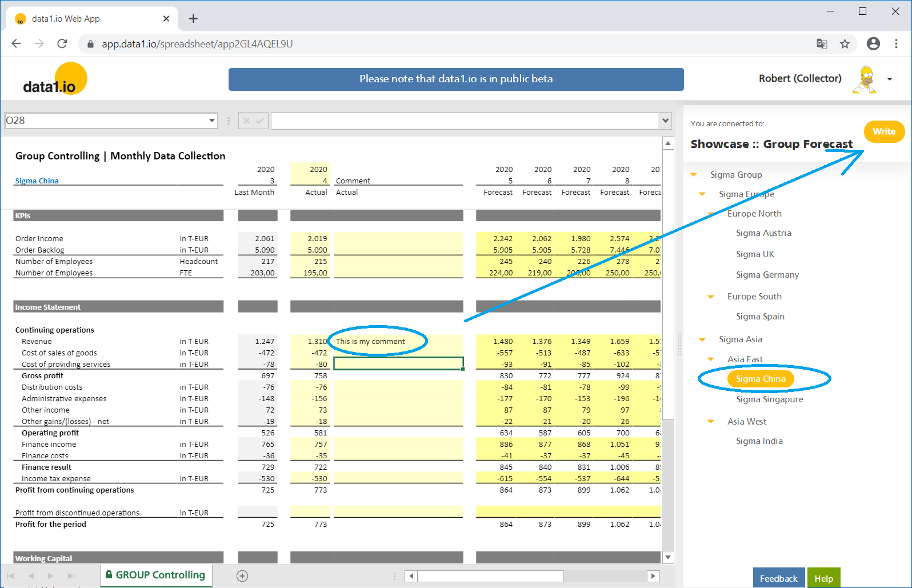Click the side panel resize handle
Image resolution: width=912 pixels, height=588 pixels.
coord(679,345)
